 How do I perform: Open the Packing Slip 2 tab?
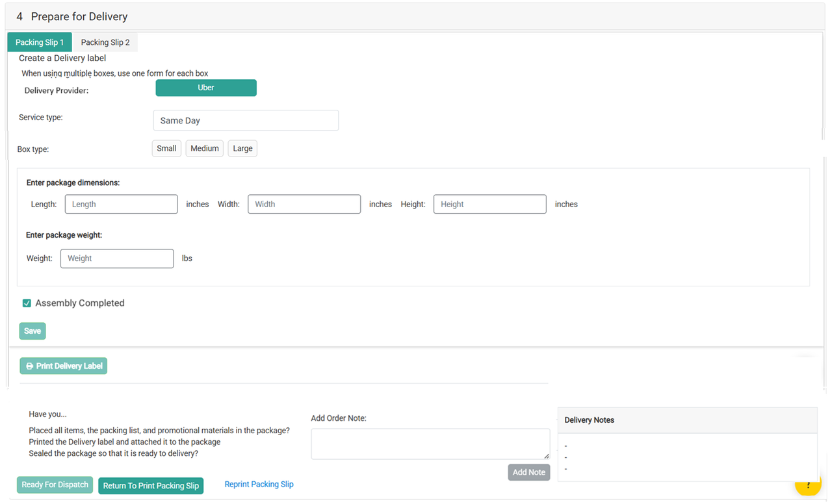pos(105,42)
